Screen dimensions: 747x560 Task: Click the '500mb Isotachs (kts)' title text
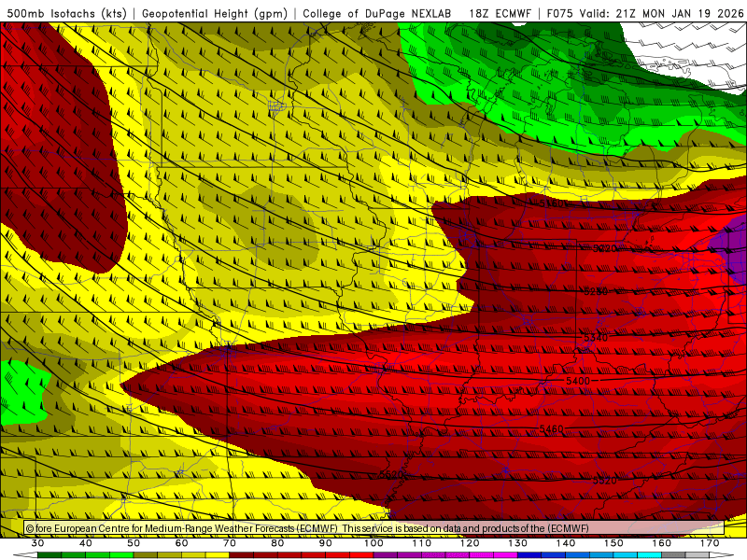pos(66,13)
